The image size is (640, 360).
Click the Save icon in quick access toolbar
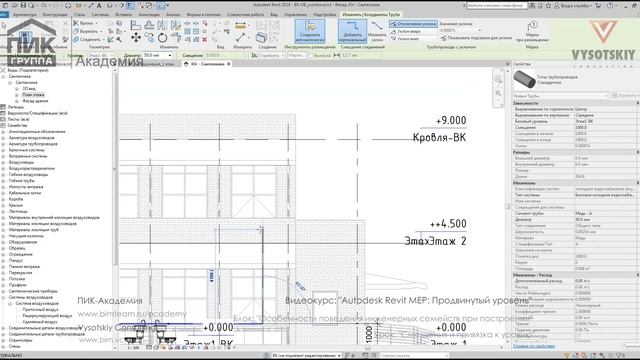coord(23,5)
